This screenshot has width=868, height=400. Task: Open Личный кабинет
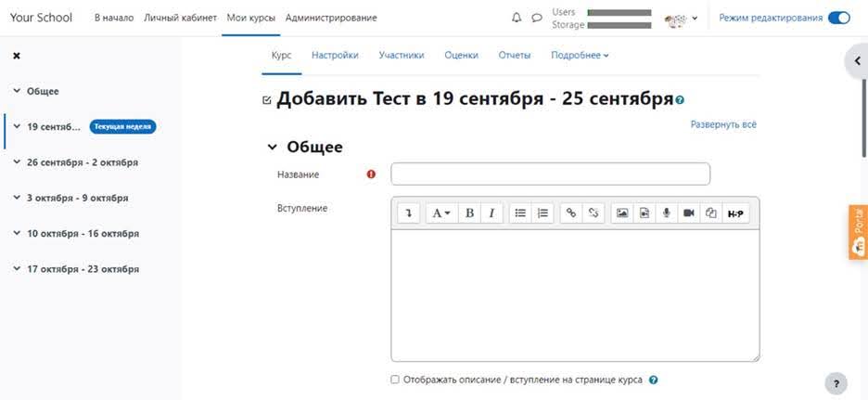(x=181, y=18)
